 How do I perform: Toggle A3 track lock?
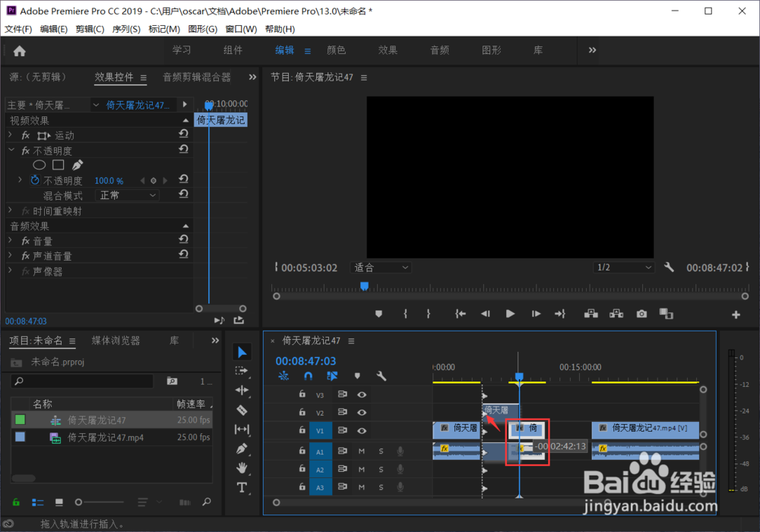[302, 486]
